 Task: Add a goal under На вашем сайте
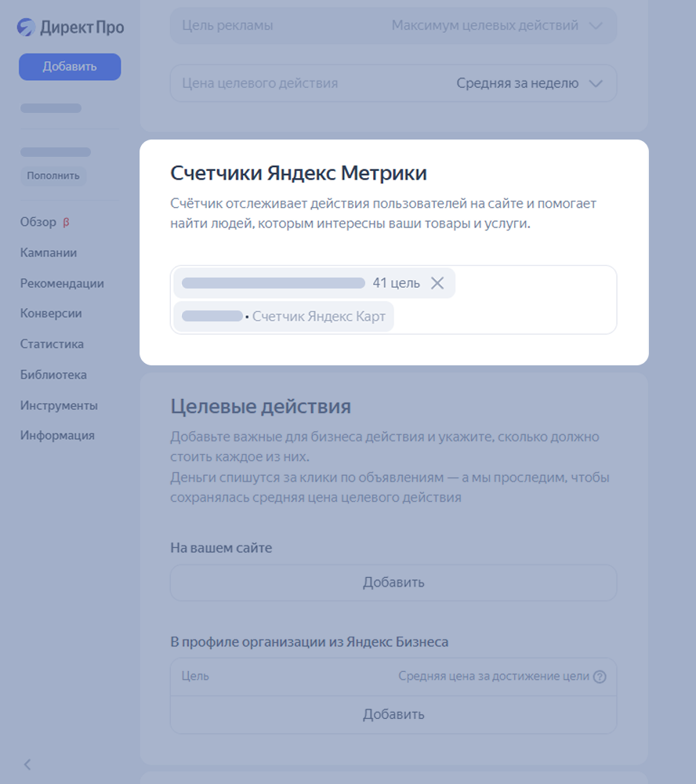pos(393,582)
